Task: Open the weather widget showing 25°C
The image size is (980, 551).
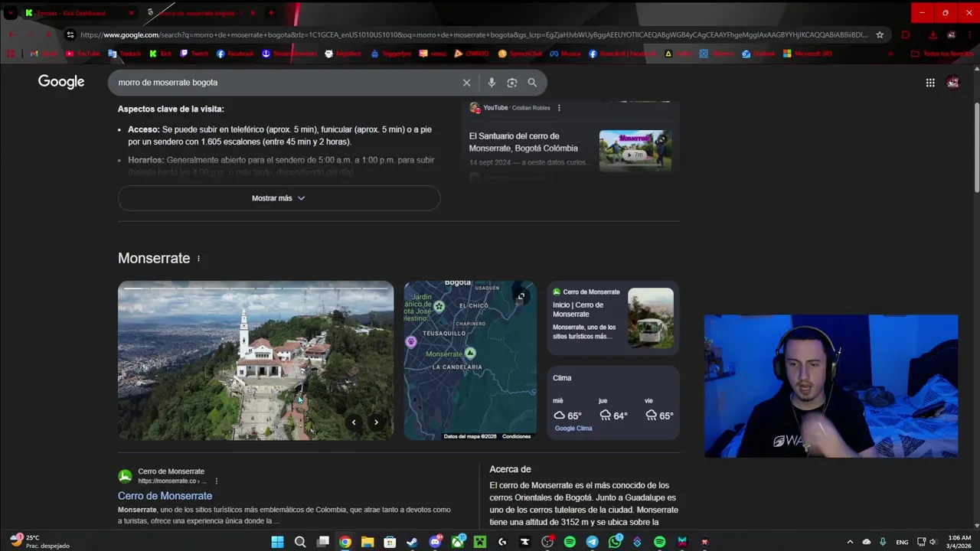Action: [x=40, y=541]
